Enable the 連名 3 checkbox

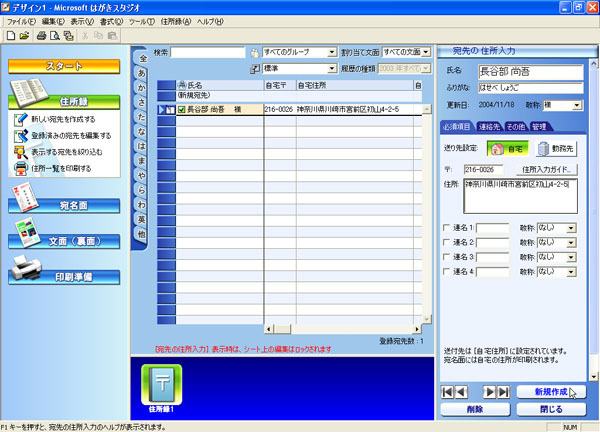446,257
